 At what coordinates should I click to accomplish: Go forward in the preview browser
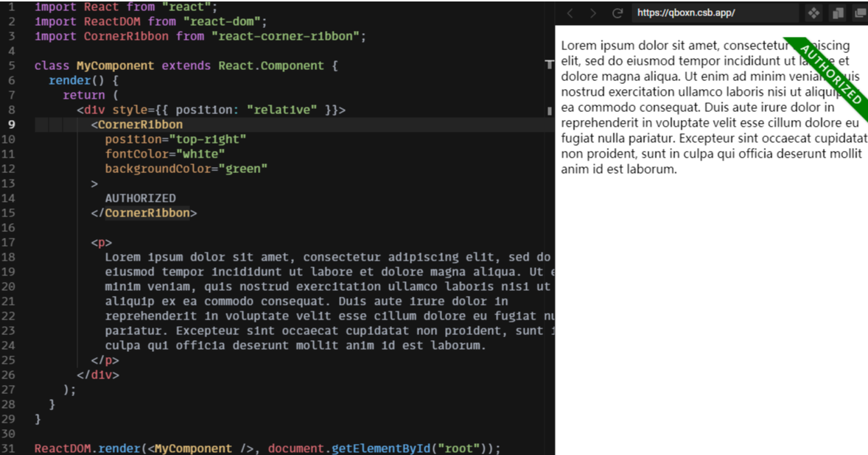tap(592, 13)
